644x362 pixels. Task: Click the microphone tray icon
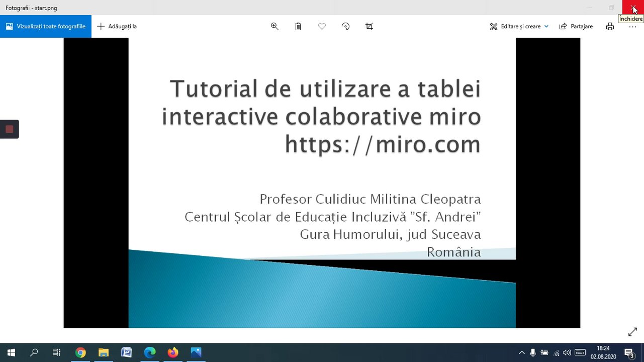pyautogui.click(x=533, y=352)
